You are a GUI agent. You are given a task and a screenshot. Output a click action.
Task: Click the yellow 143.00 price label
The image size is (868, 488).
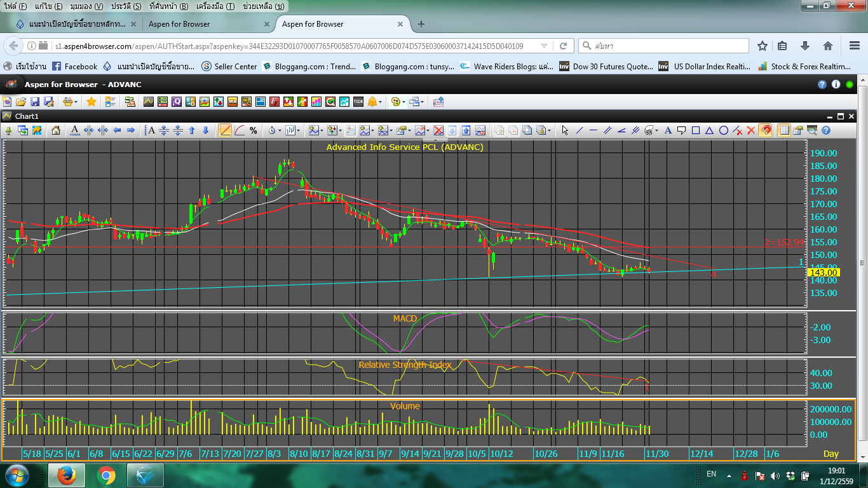tap(824, 273)
